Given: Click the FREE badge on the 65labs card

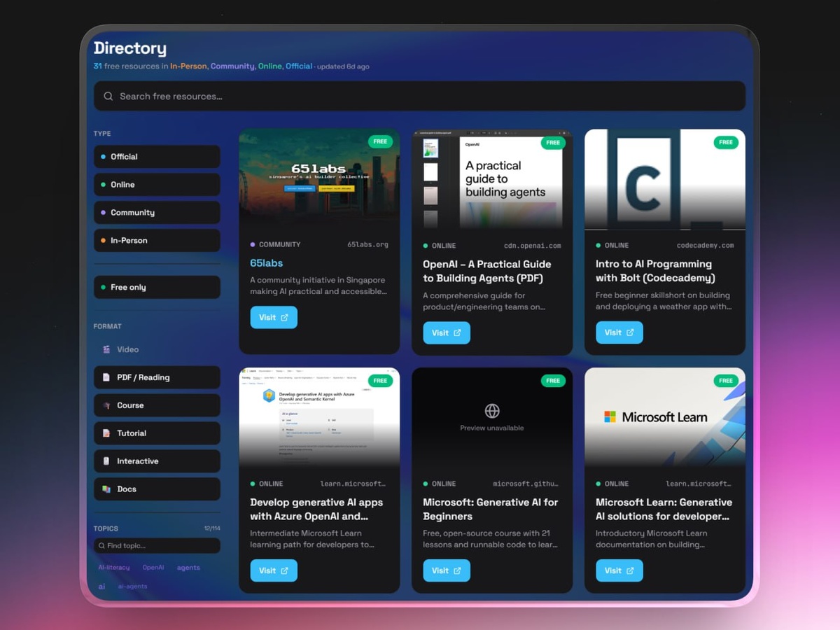Looking at the screenshot, I should [380, 142].
